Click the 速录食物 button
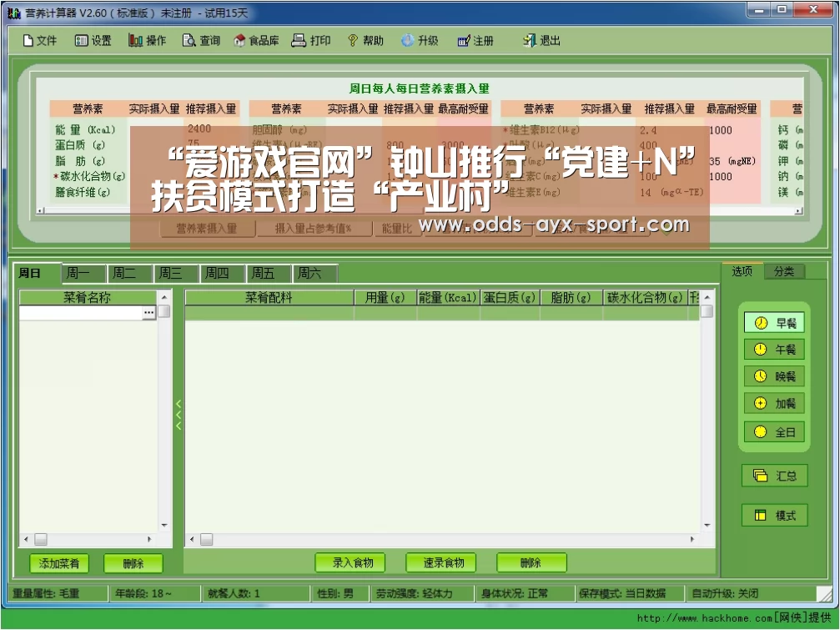Screen dimensions: 840x630 [x=441, y=562]
